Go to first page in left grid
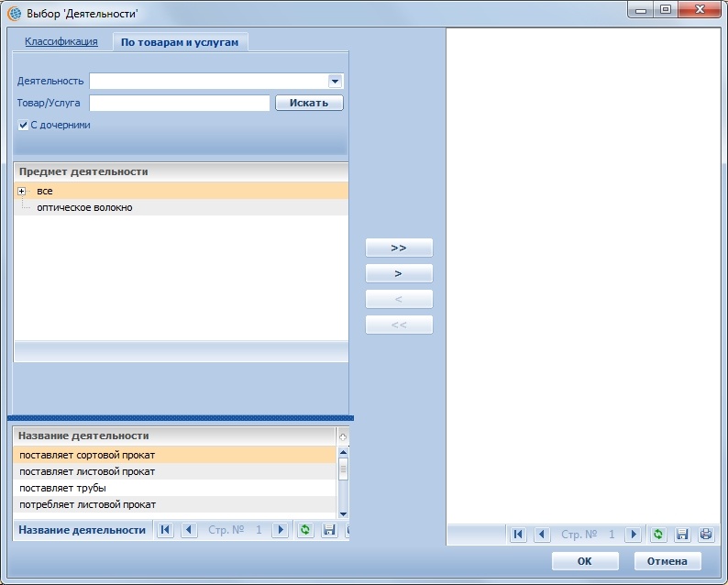This screenshot has height=585, width=728. tap(166, 530)
